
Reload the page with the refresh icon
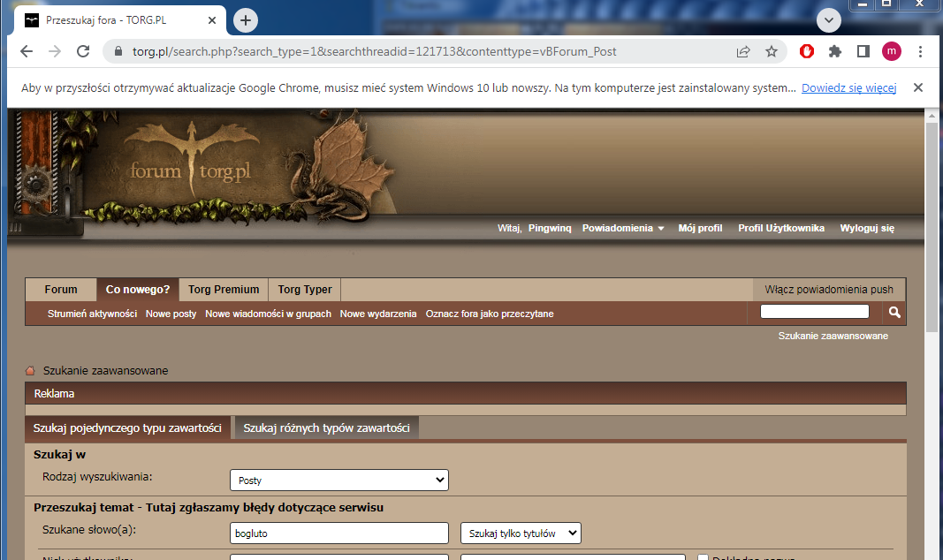click(83, 51)
